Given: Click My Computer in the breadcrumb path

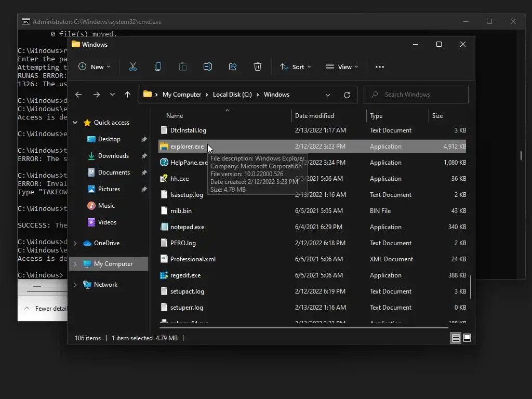Looking at the screenshot, I should [x=181, y=95].
